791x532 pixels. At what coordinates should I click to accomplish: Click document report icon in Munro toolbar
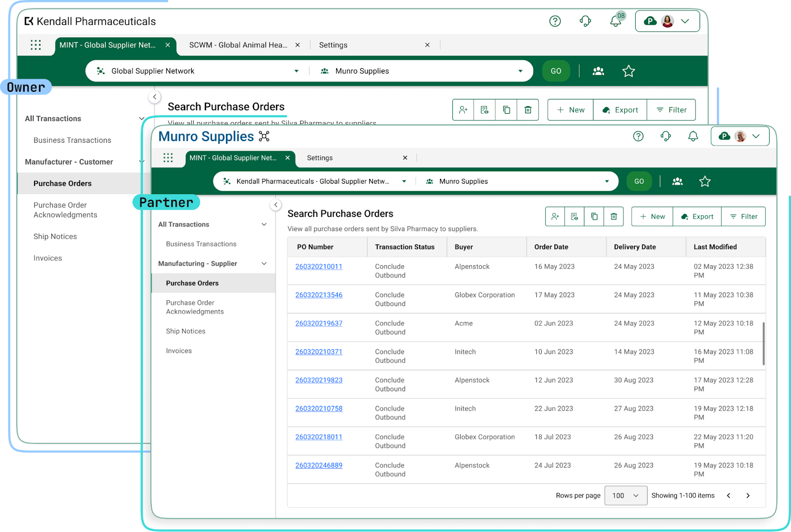[x=574, y=216]
